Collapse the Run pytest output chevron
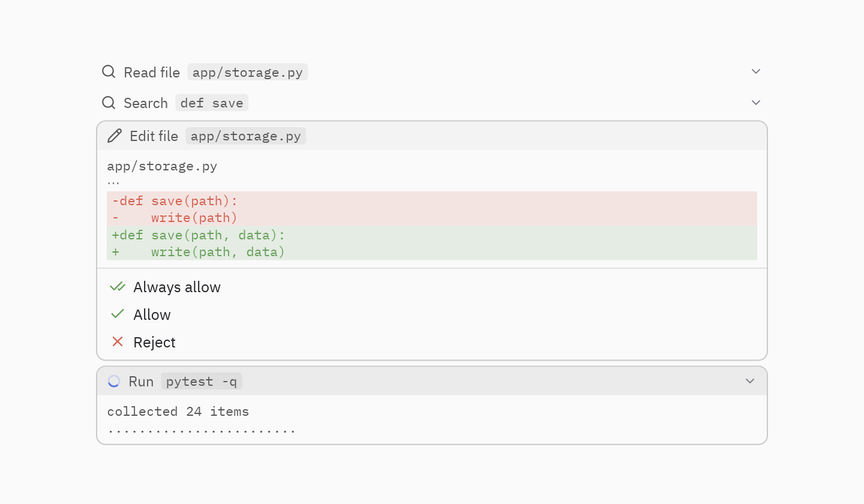 point(750,381)
